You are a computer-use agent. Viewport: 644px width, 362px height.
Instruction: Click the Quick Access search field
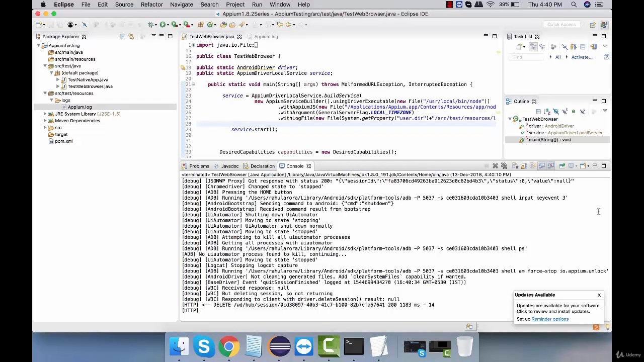561,25
